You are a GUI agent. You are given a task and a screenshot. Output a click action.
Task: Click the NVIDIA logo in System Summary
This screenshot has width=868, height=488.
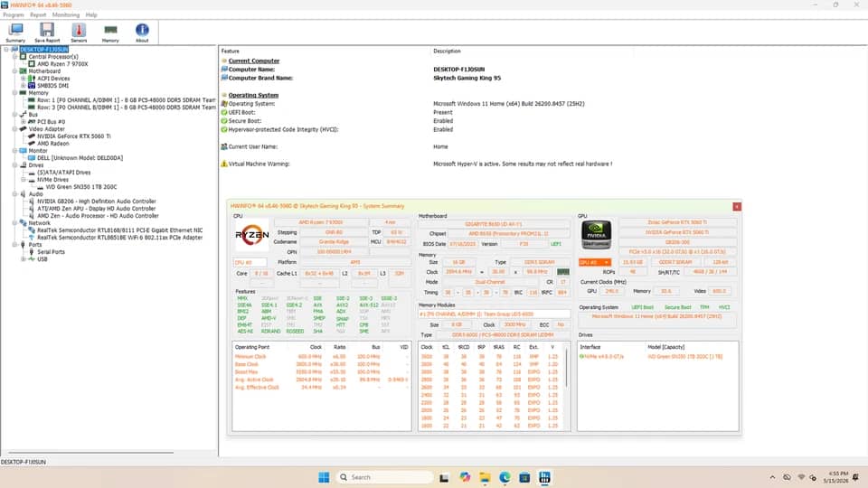pos(596,235)
